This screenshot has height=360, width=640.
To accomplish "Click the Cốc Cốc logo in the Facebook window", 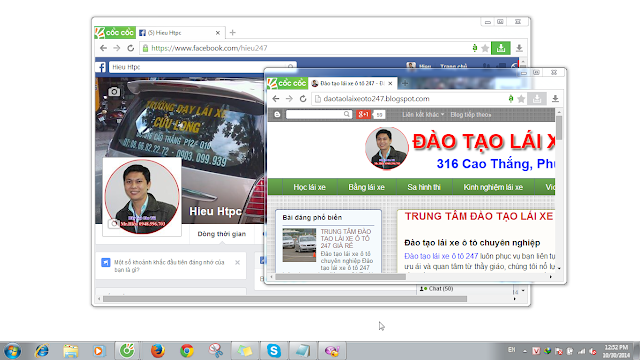I will point(115,32).
